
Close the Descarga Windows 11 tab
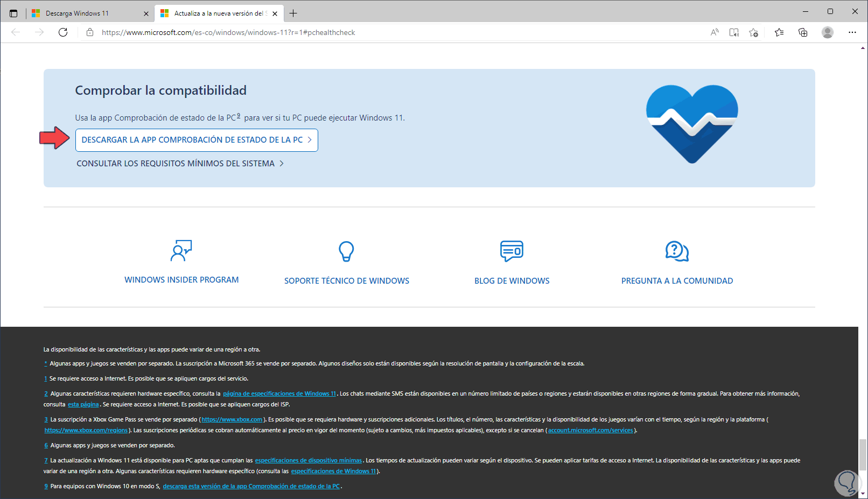[x=146, y=13]
